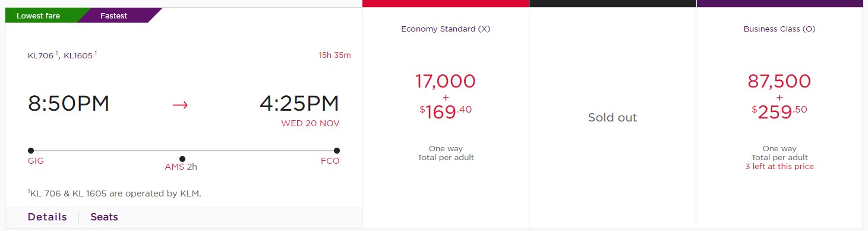Click the Business Class (O) heading

[779, 29]
